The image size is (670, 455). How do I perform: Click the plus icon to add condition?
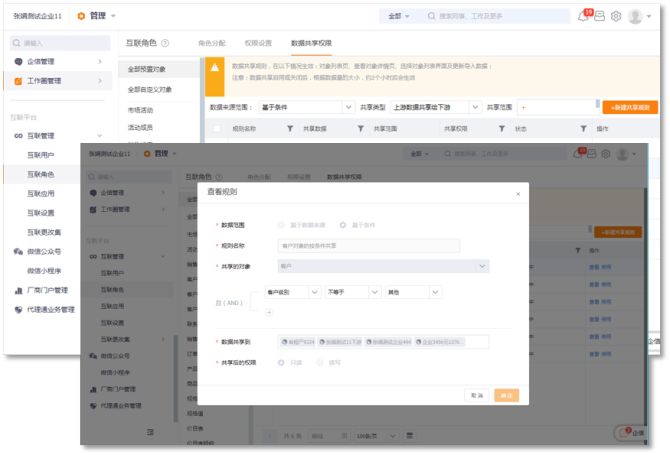tap(268, 312)
